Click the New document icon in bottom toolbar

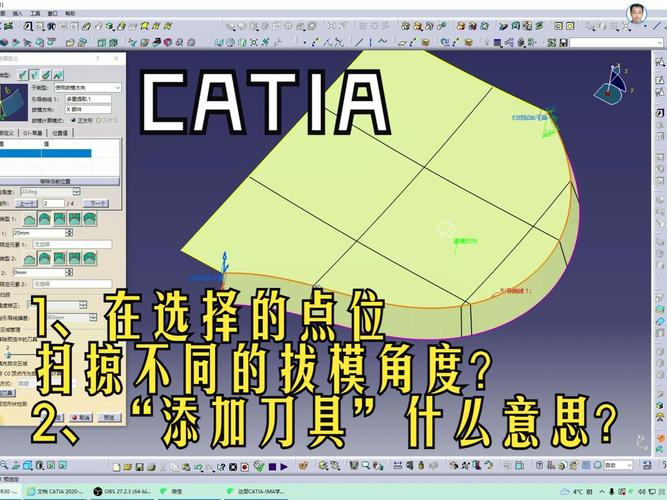[x=117, y=467]
